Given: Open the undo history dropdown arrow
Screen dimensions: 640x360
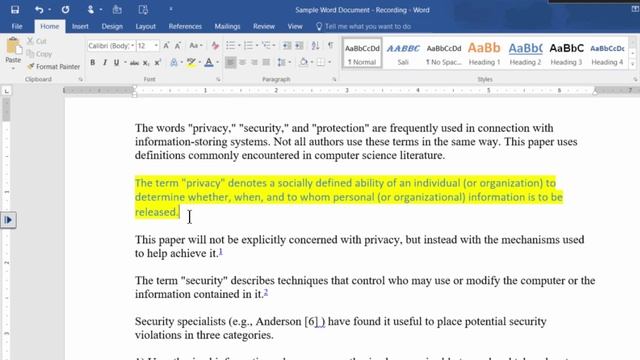Looking at the screenshot, I should click(x=49, y=10).
